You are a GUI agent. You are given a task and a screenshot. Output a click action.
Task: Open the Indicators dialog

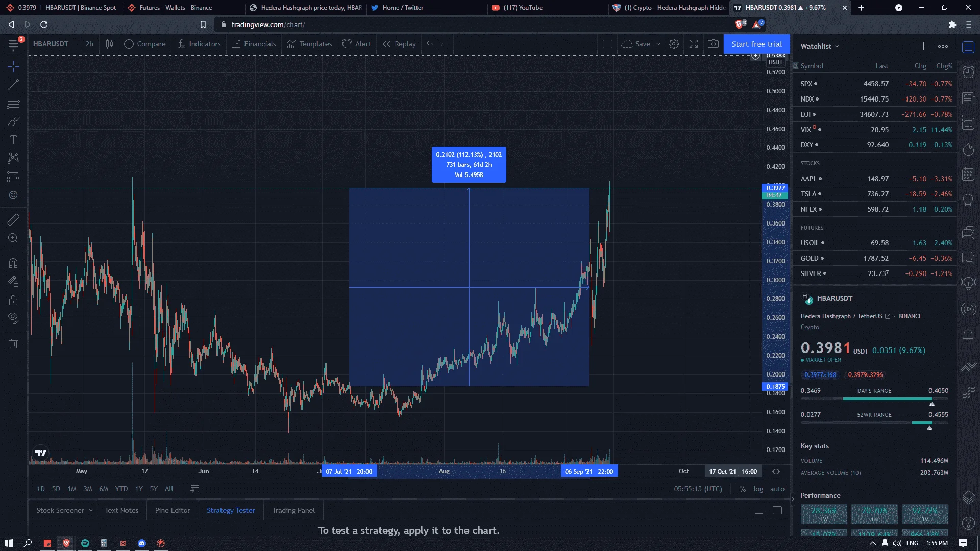coord(199,44)
